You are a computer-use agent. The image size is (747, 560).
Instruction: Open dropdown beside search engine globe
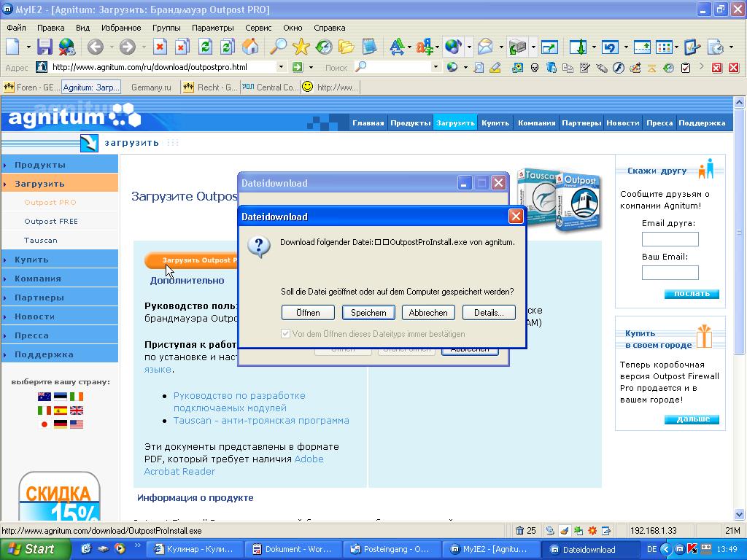click(x=465, y=68)
